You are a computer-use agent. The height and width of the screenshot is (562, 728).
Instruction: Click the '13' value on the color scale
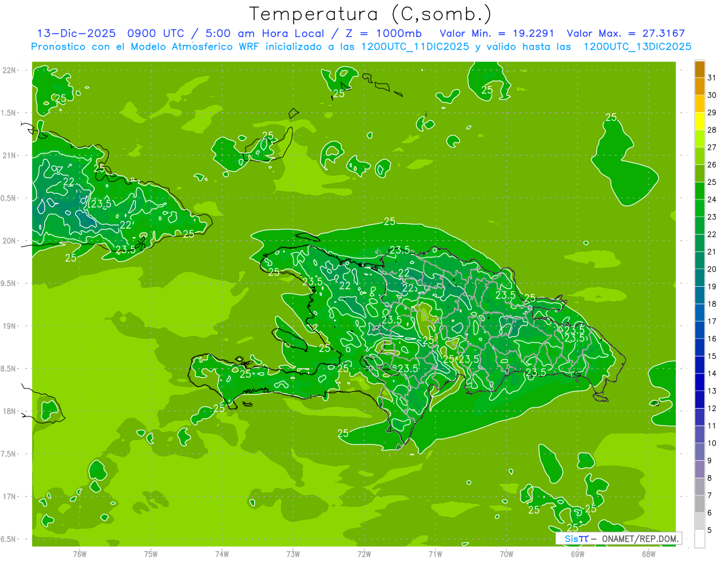(x=712, y=391)
